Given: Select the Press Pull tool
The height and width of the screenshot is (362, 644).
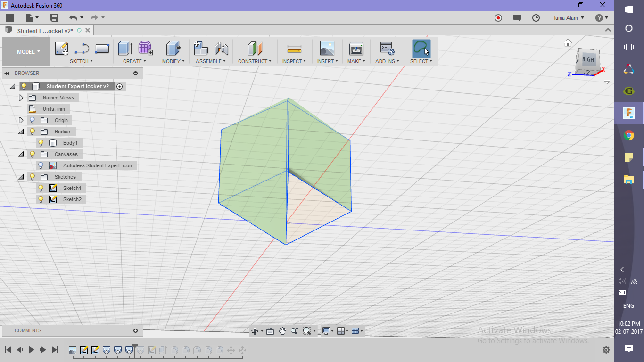Looking at the screenshot, I should click(x=173, y=48).
